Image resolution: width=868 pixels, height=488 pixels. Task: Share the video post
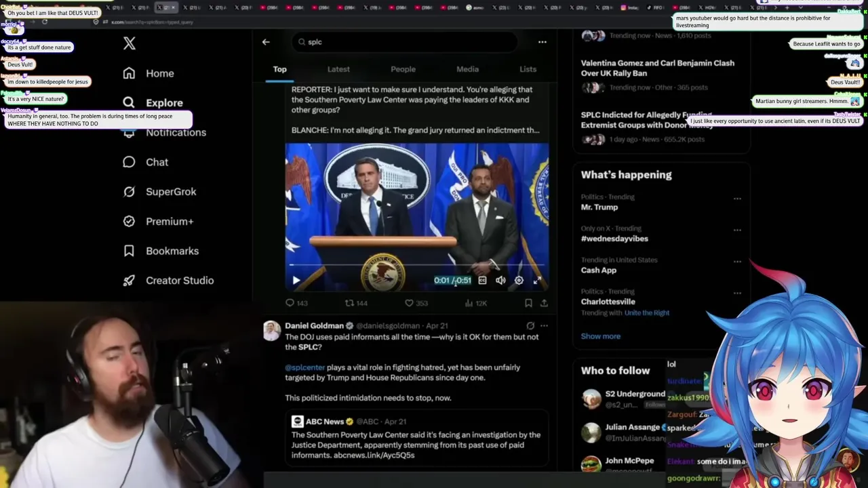coord(544,303)
